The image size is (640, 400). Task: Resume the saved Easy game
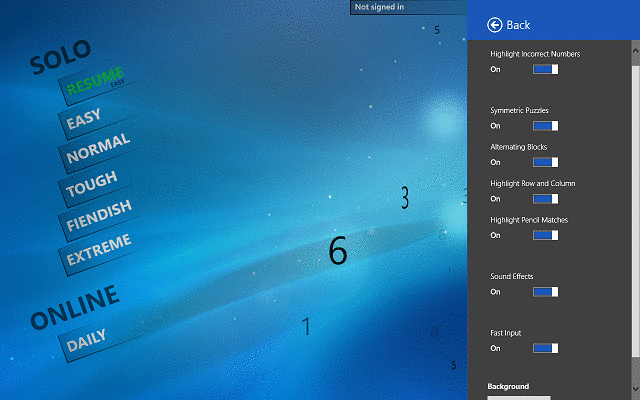pos(97,84)
